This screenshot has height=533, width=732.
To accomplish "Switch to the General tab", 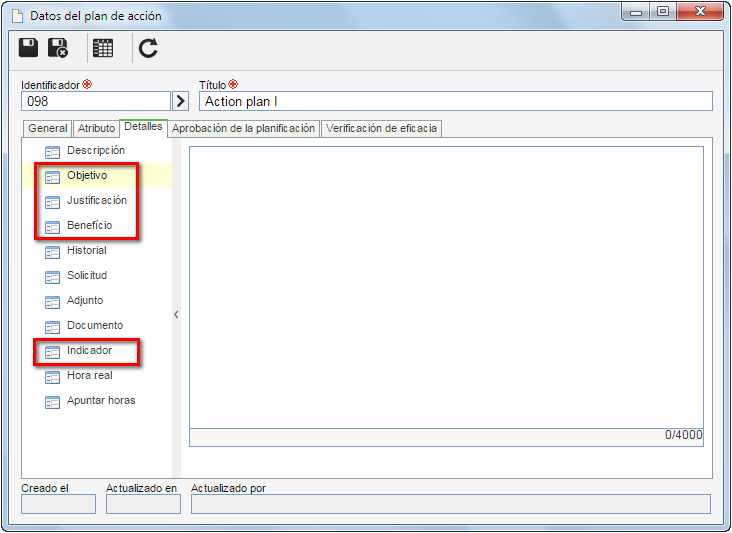I will [48, 128].
